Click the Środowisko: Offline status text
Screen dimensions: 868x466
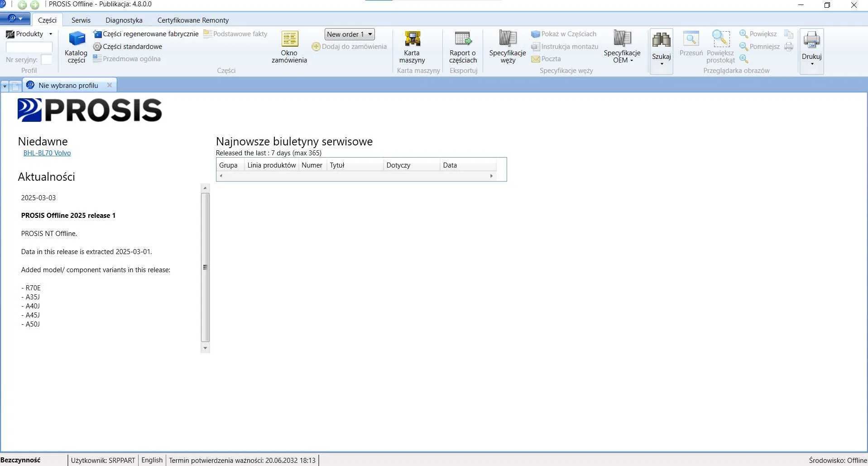pos(838,460)
